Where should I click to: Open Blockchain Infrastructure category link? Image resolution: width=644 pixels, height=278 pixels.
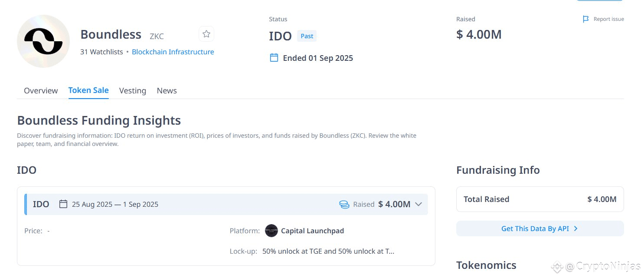pos(173,52)
